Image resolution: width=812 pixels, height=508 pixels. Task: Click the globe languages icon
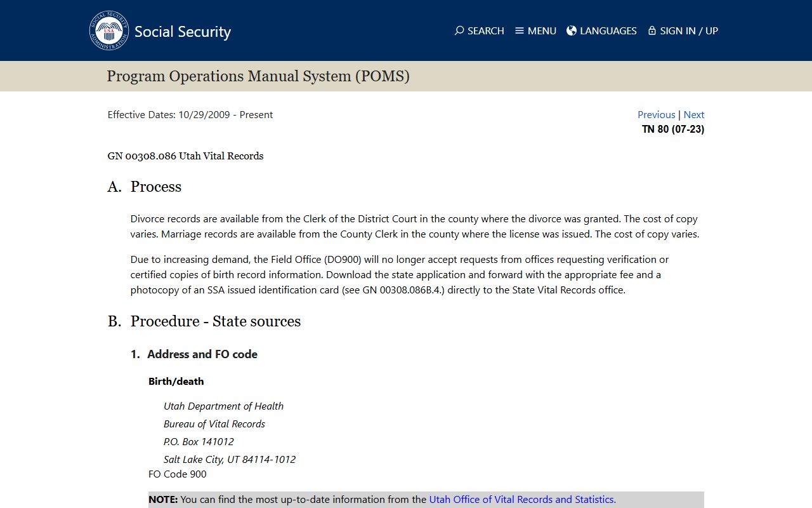[x=572, y=30]
